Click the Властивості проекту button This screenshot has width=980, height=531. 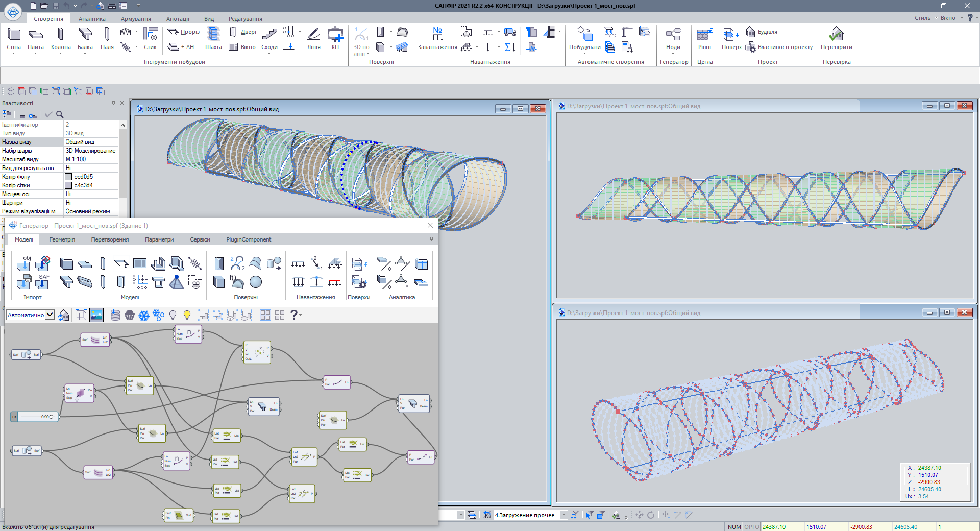click(779, 47)
